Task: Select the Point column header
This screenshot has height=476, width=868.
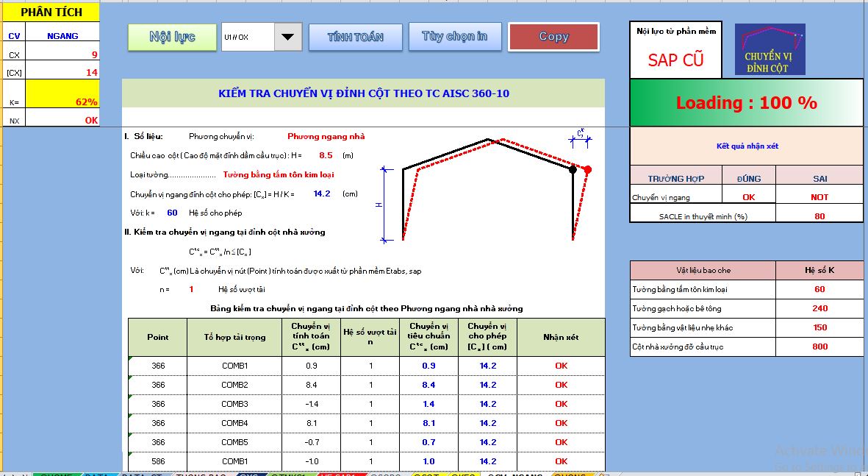Action: 158,337
